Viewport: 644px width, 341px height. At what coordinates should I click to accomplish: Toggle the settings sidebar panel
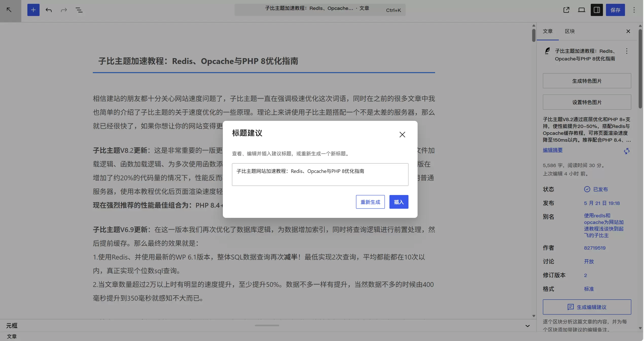point(597,10)
